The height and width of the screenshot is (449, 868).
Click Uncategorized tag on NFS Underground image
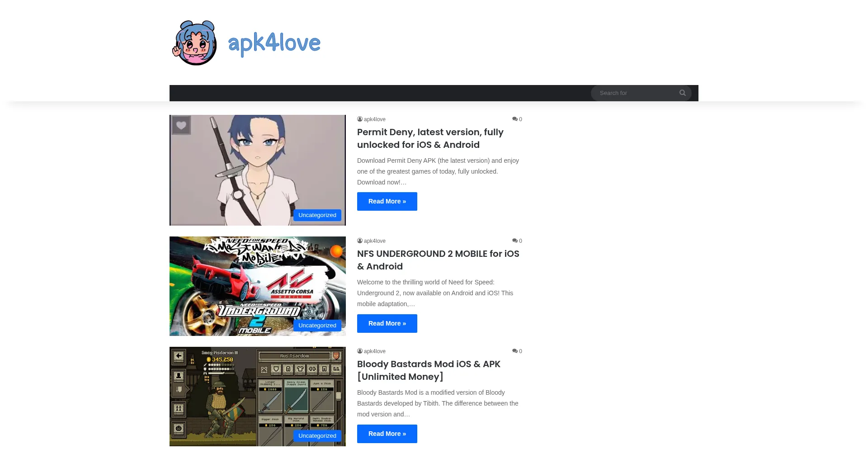[317, 326]
